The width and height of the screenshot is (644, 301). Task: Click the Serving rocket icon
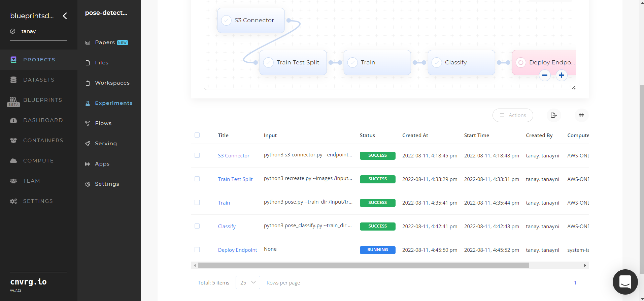click(88, 144)
